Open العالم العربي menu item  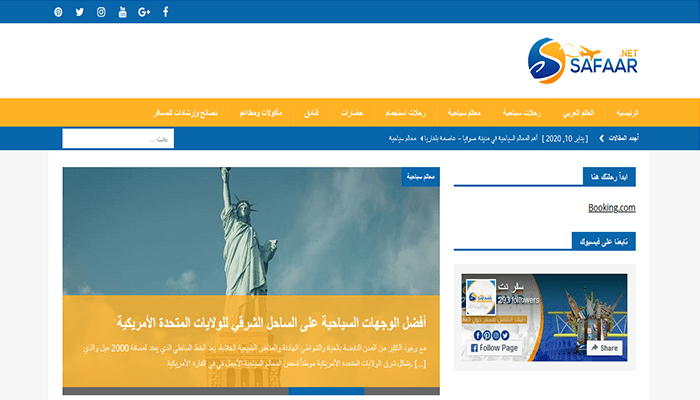[x=578, y=113]
